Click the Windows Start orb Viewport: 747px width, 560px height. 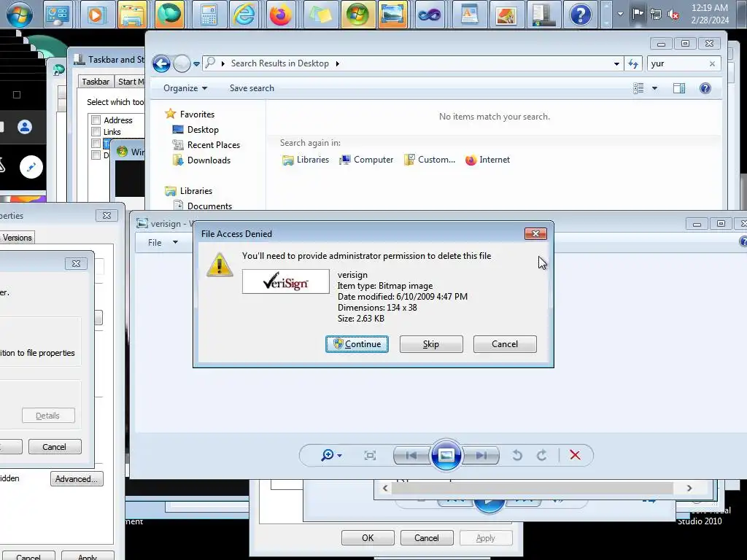pyautogui.click(x=20, y=15)
